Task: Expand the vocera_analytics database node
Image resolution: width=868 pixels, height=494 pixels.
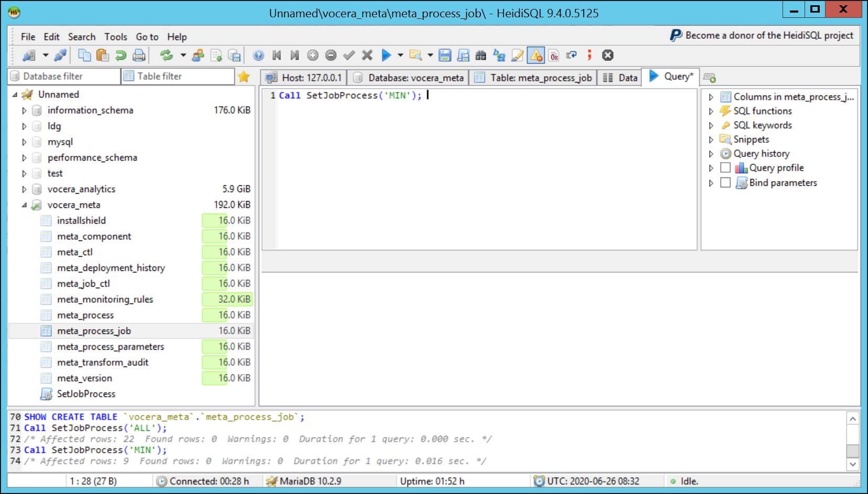Action: point(24,189)
